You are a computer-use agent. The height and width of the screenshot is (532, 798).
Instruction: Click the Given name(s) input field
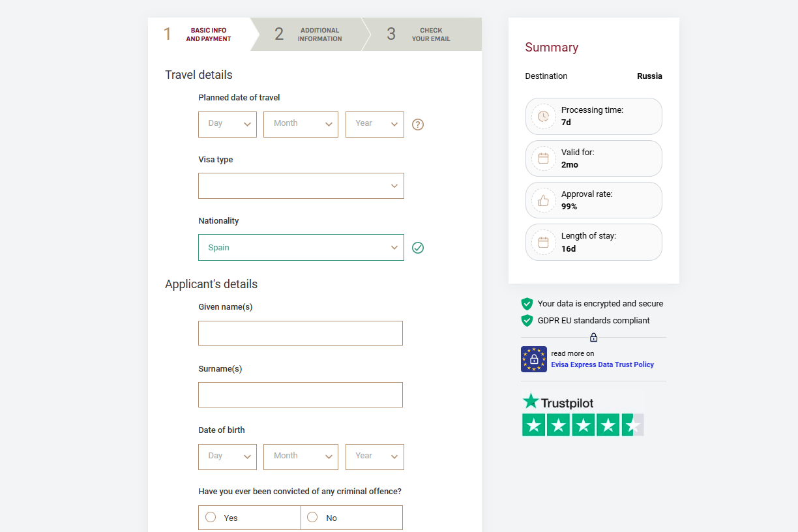[x=300, y=332]
